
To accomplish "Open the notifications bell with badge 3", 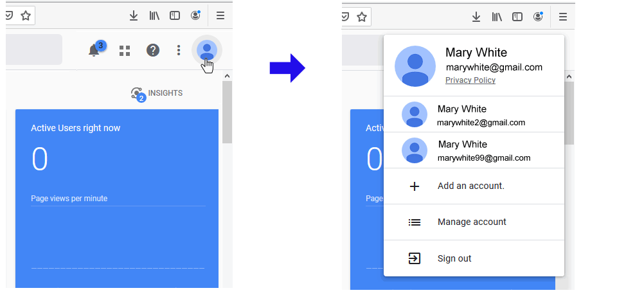I will [94, 50].
